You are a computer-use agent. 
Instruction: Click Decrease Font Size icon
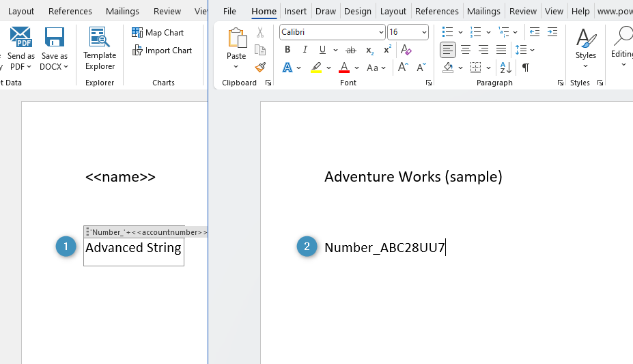coord(421,68)
